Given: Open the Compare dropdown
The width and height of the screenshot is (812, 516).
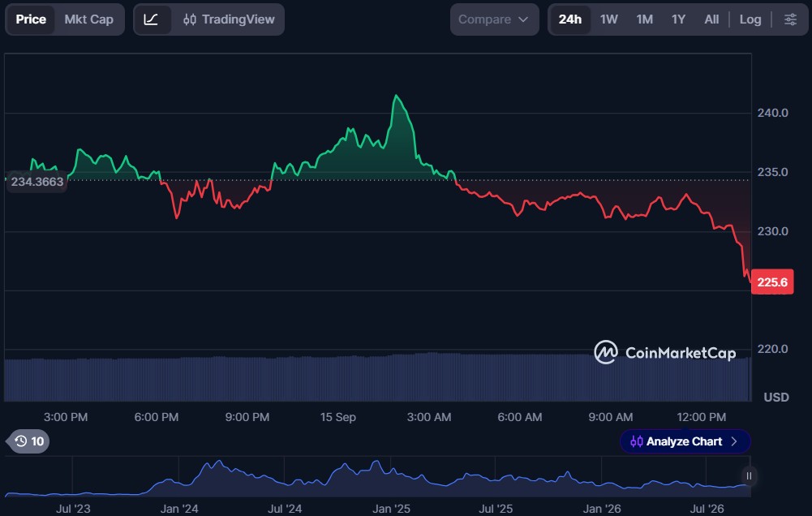Looking at the screenshot, I should (x=494, y=19).
